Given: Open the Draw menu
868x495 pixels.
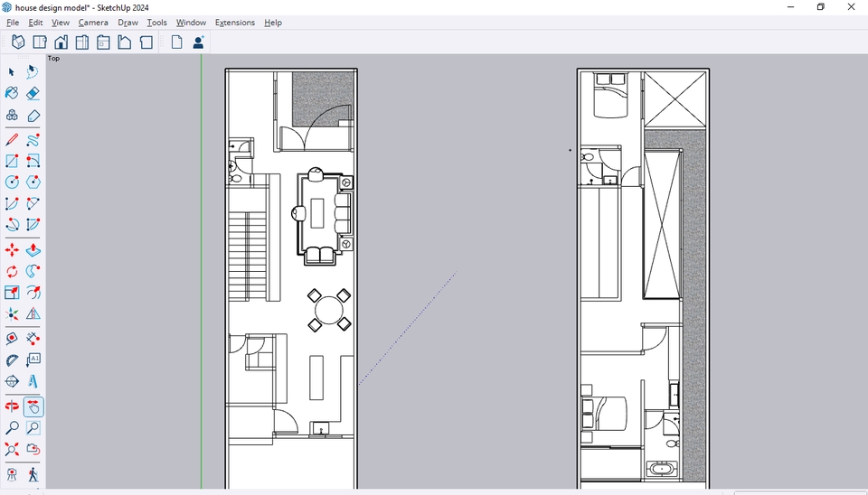Looking at the screenshot, I should 127,23.
